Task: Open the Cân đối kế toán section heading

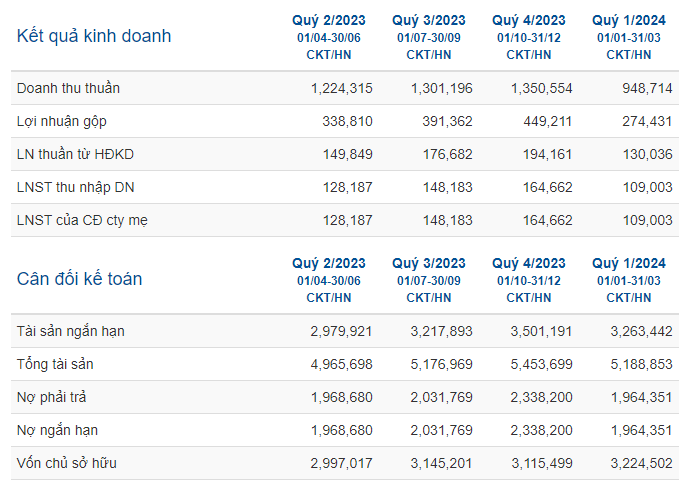Action: click(x=79, y=279)
